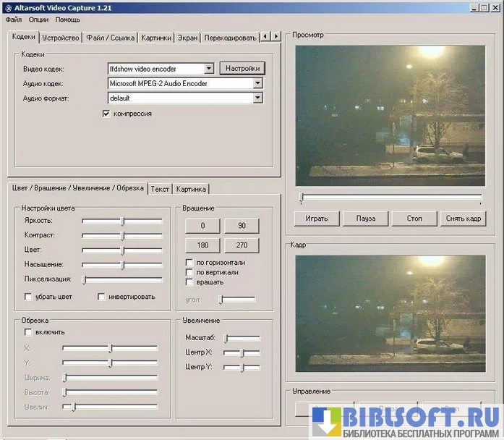Toggle the компрессия checkbox
The image size is (504, 440).
tap(106, 114)
